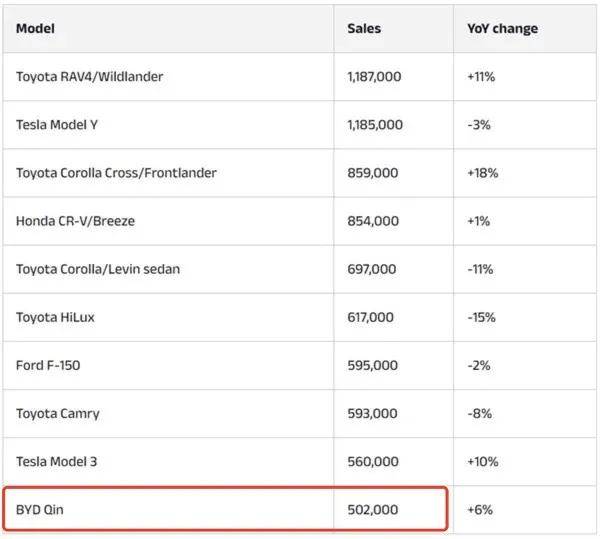Click the +18% YoY change value
The width and height of the screenshot is (600, 539).
tap(482, 173)
